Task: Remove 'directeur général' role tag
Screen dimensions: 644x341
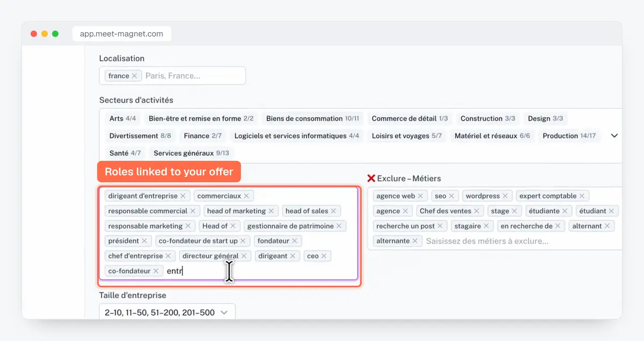Action: [x=244, y=256]
